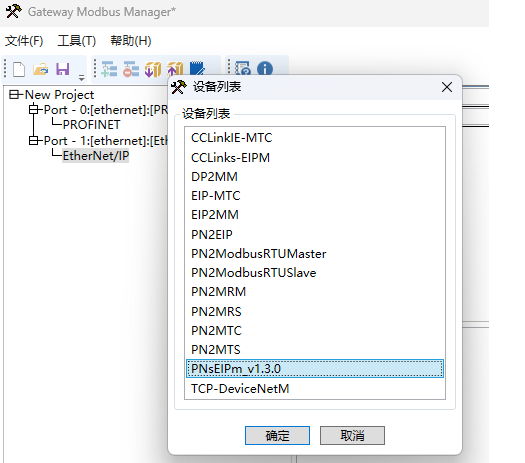
Task: Choose EIP-MTC in device list
Action: click(x=315, y=196)
